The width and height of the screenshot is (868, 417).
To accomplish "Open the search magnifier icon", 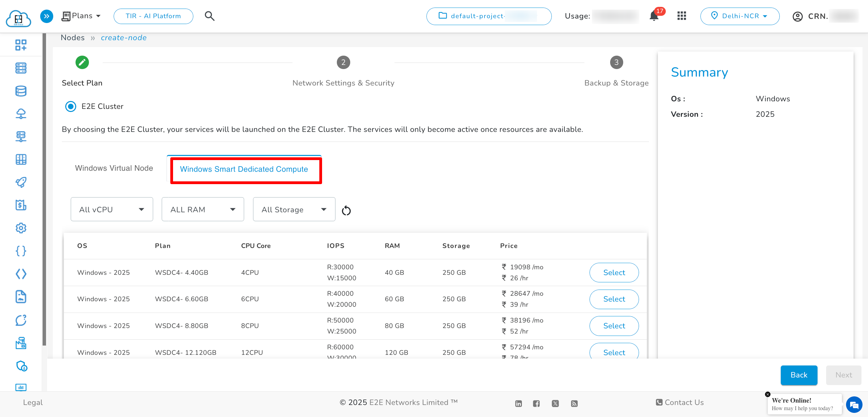I will pos(209,16).
